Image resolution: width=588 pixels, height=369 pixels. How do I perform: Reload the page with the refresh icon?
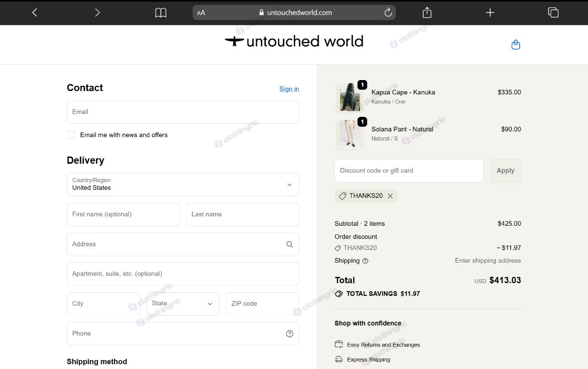coord(388,13)
